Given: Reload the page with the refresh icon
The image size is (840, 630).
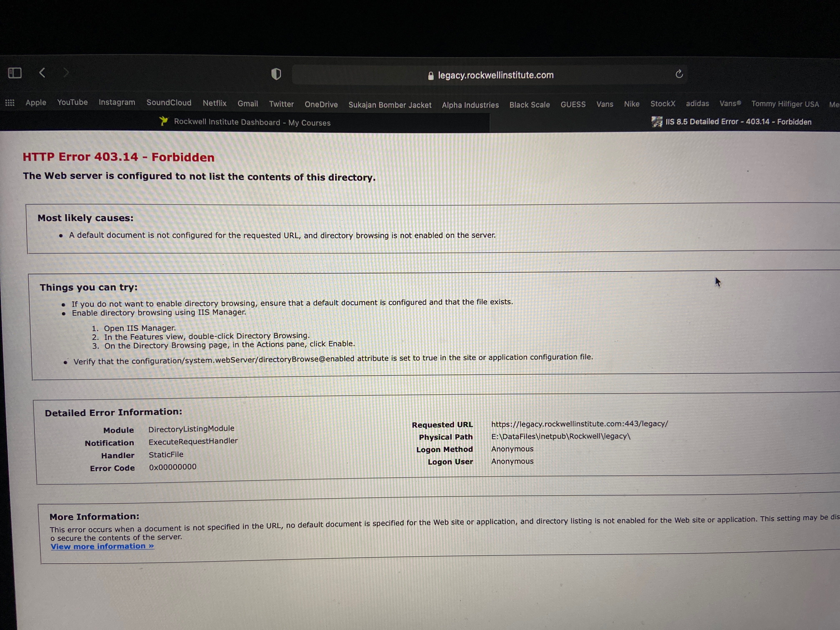Looking at the screenshot, I should (679, 74).
